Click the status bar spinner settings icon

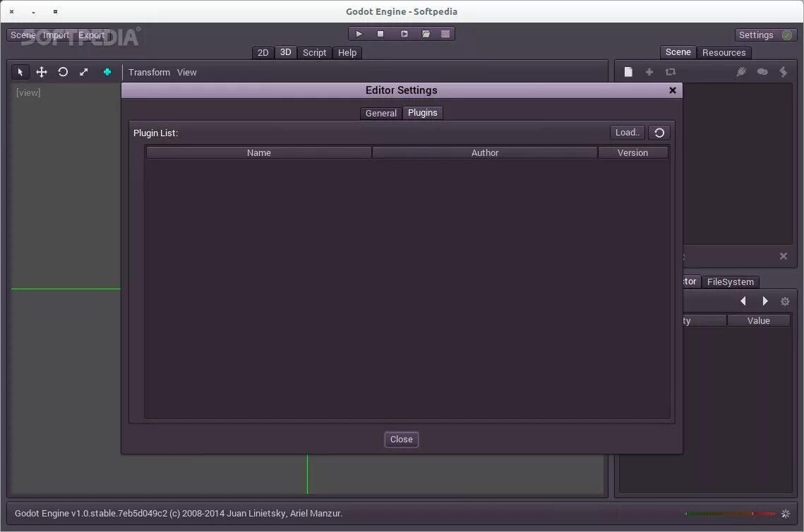pos(786,514)
